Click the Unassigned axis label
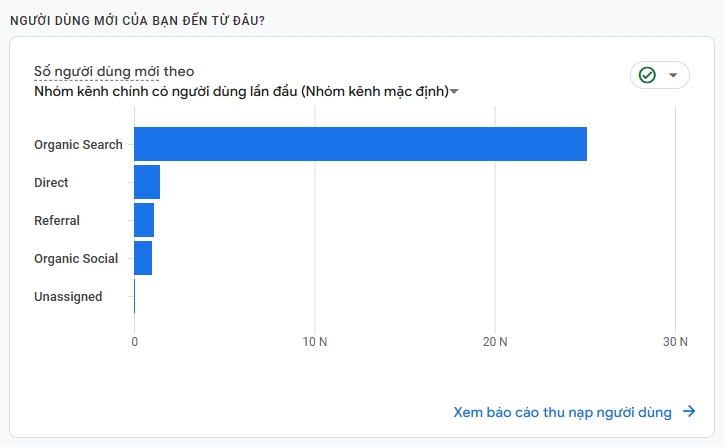724x447 pixels. 68,296
